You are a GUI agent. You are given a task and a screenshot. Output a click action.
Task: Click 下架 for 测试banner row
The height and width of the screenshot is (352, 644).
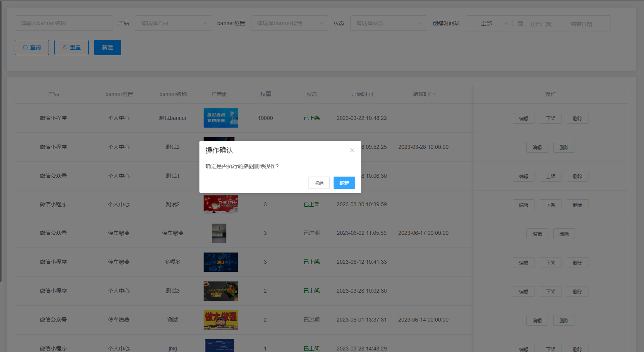pyautogui.click(x=550, y=118)
